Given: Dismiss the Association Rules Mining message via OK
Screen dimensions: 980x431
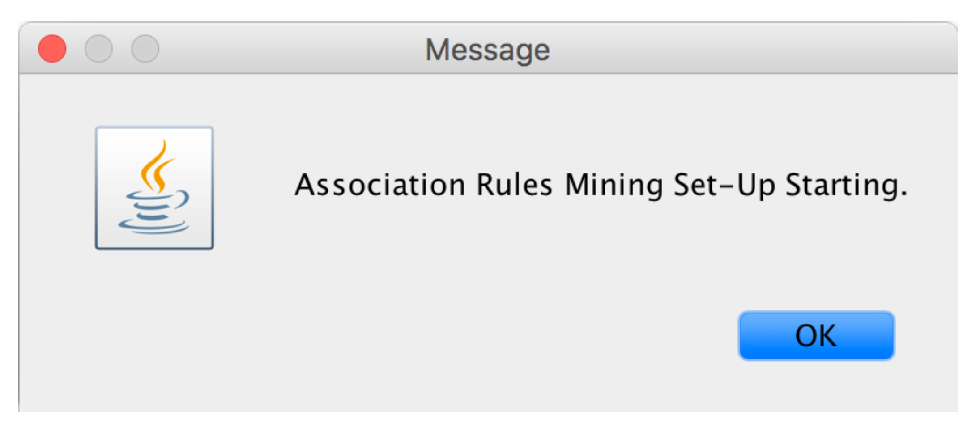Looking at the screenshot, I should pos(816,336).
